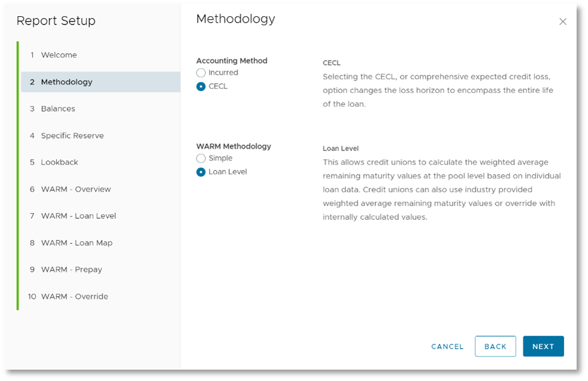Jump to step 3 Balances
The height and width of the screenshot is (381, 588).
[x=101, y=109]
